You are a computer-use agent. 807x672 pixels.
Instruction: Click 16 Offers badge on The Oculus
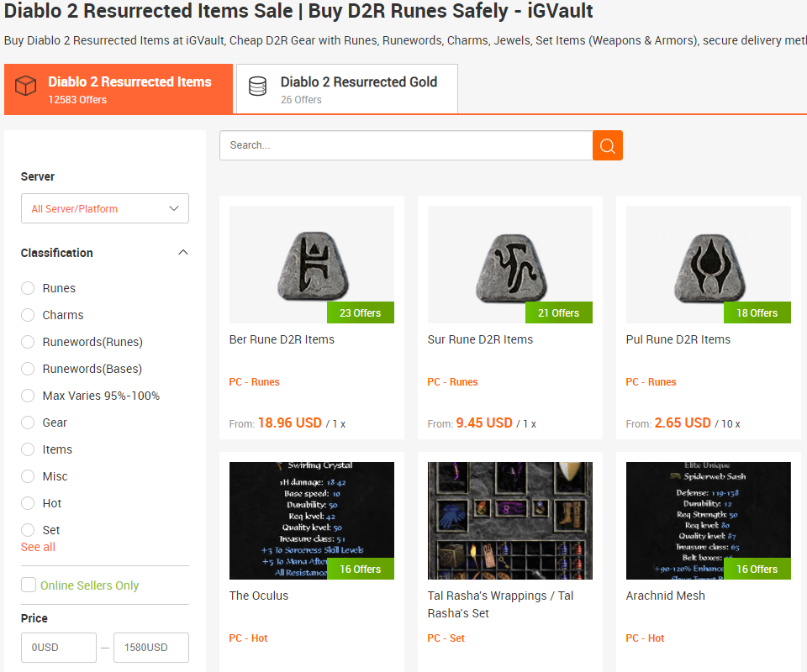tap(361, 569)
